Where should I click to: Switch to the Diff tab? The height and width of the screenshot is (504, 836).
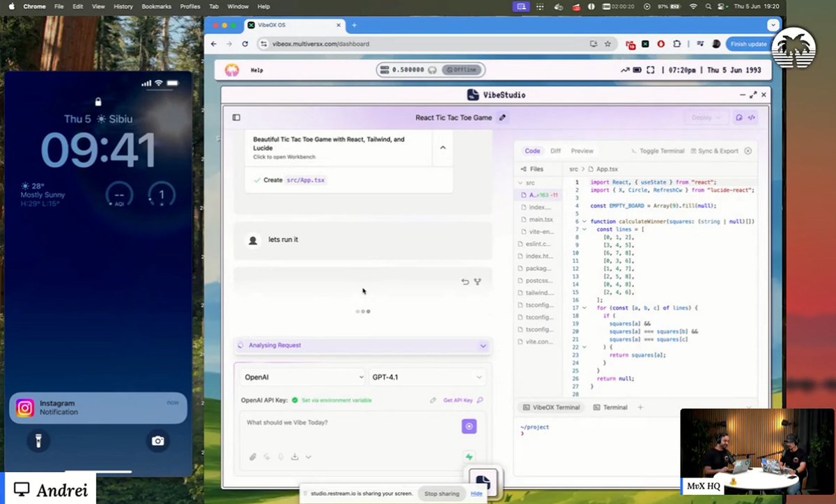(x=555, y=150)
